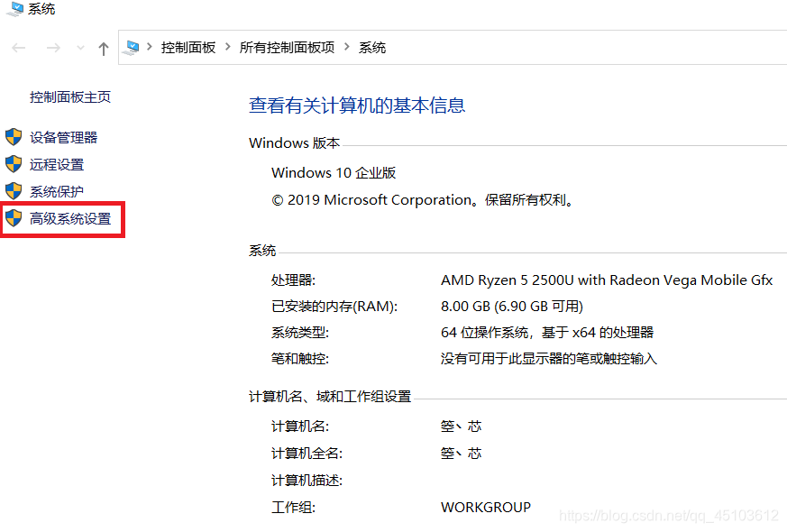Click the AMD Ryzen 5 2500U processor value
This screenshot has height=532, width=787.
tap(607, 280)
